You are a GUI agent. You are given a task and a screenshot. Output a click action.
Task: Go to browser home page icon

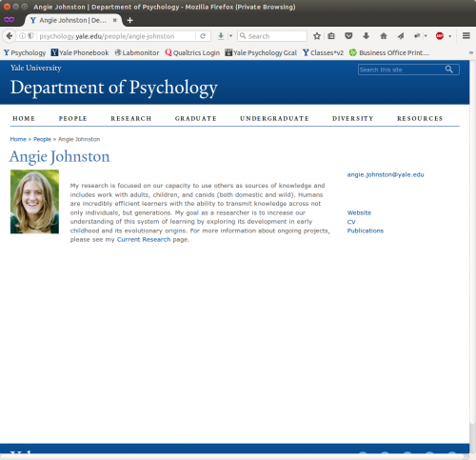384,36
